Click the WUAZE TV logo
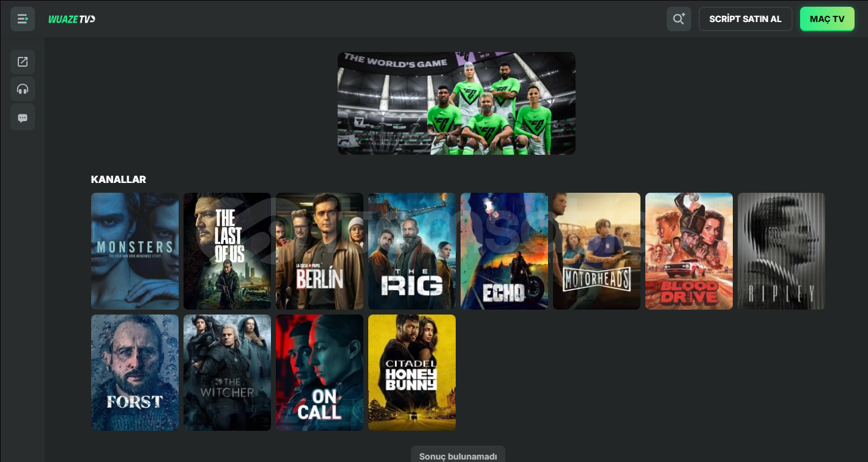 (x=72, y=19)
